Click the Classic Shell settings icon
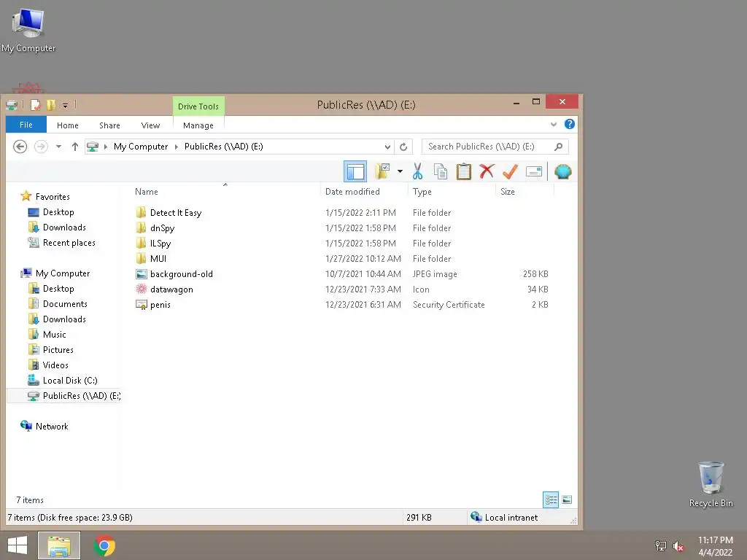Image resolution: width=747 pixels, height=560 pixels. [562, 171]
